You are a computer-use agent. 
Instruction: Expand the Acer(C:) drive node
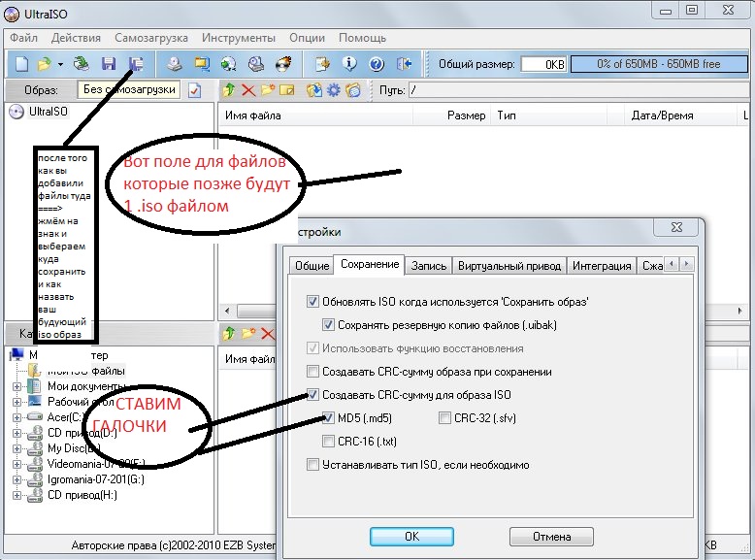pyautogui.click(x=16, y=417)
